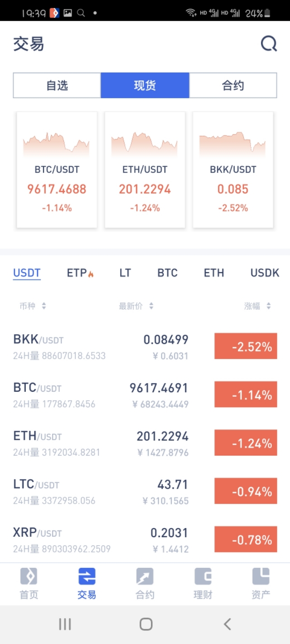This screenshot has width=290, height=644.
Task: Open the 资产 assets icon
Action: tap(261, 577)
